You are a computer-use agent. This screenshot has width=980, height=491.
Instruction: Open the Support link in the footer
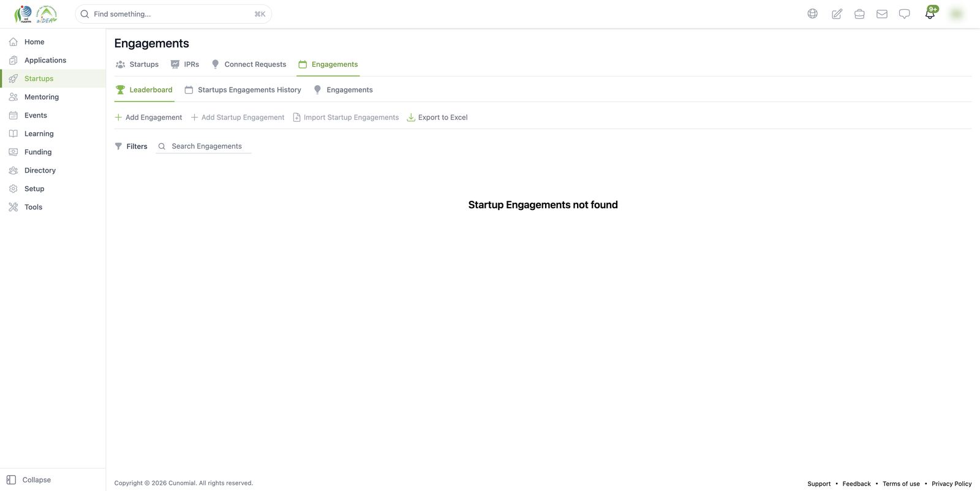pyautogui.click(x=819, y=484)
